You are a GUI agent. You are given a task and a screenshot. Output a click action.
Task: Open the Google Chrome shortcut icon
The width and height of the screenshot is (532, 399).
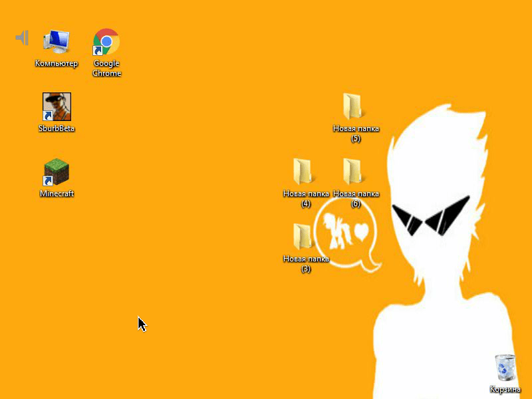pos(106,42)
